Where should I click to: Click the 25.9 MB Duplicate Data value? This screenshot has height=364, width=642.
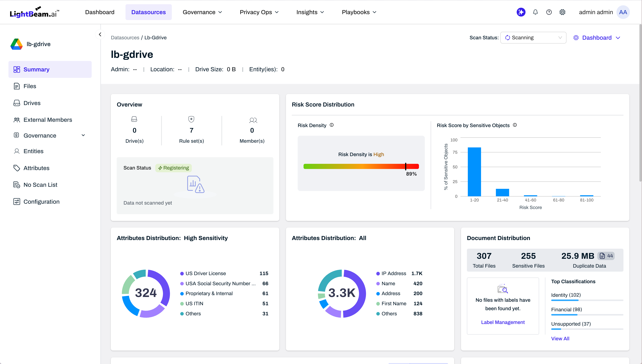pos(578,256)
